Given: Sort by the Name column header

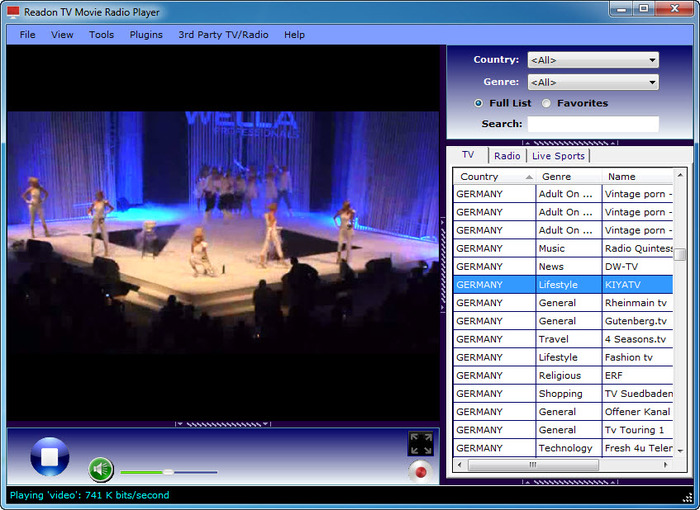Looking at the screenshot, I should (637, 176).
